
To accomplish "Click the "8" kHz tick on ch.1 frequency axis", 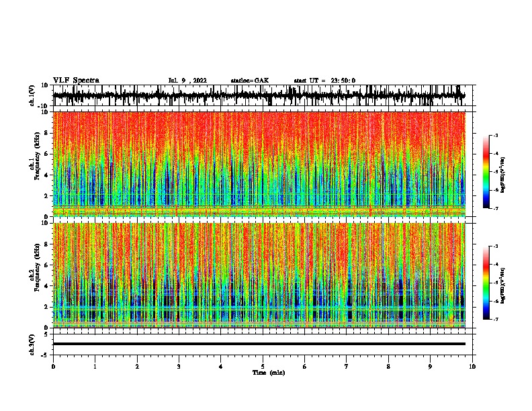I will (x=46, y=133).
